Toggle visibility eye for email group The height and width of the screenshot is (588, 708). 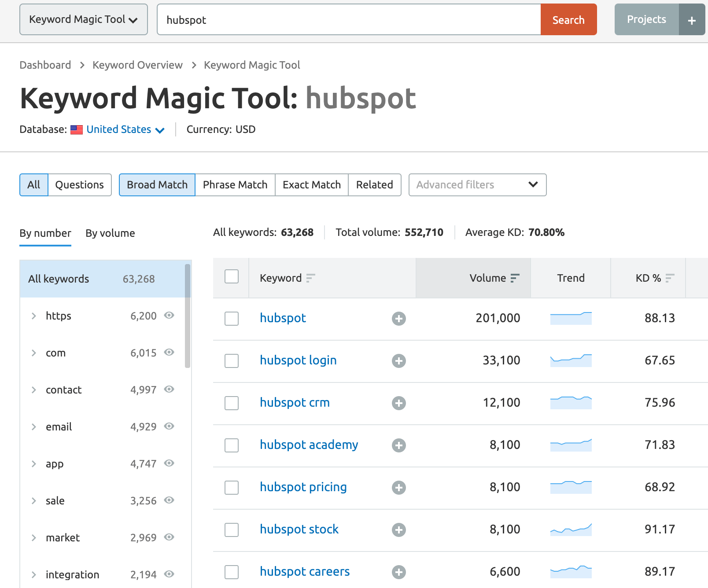tap(169, 426)
